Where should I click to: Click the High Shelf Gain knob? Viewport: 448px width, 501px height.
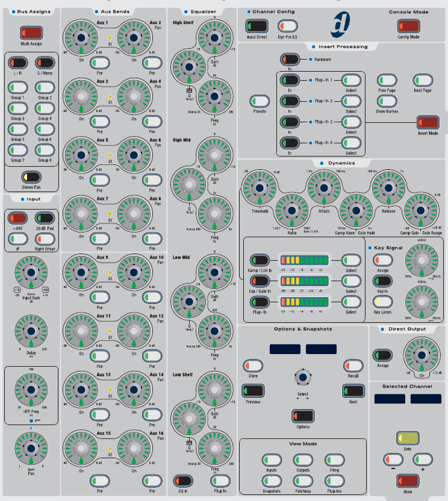(214, 38)
